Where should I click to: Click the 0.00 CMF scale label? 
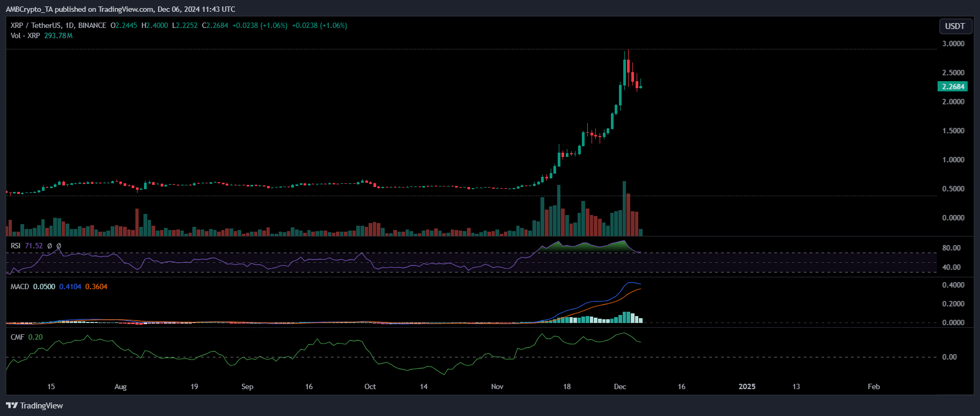949,357
